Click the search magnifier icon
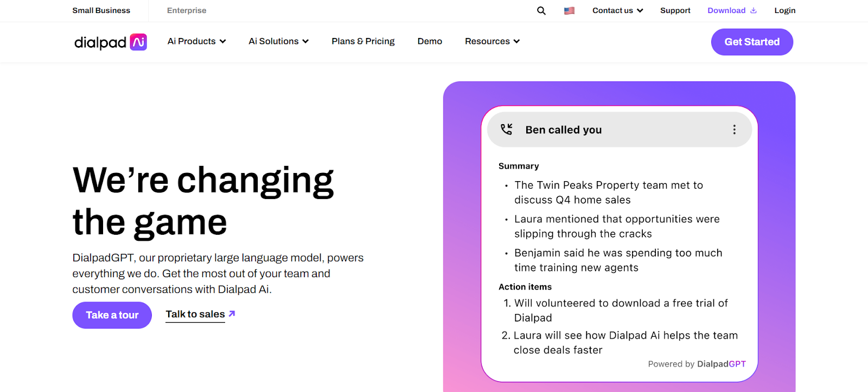868x392 pixels. click(541, 11)
